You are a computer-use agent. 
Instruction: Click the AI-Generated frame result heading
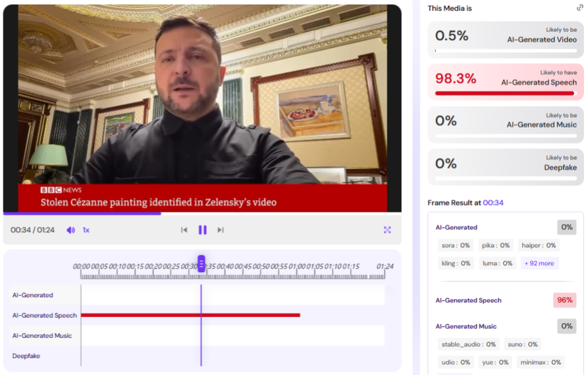pyautogui.click(x=456, y=228)
